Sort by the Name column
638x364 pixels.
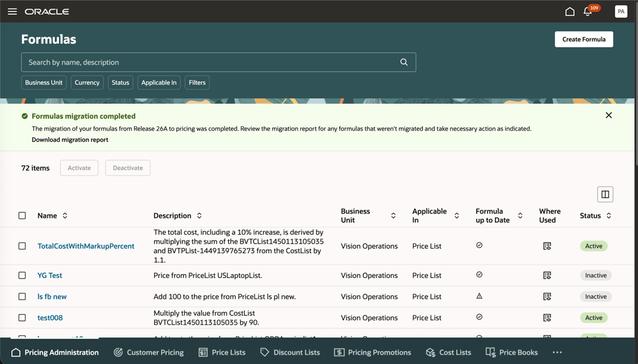[x=65, y=215]
